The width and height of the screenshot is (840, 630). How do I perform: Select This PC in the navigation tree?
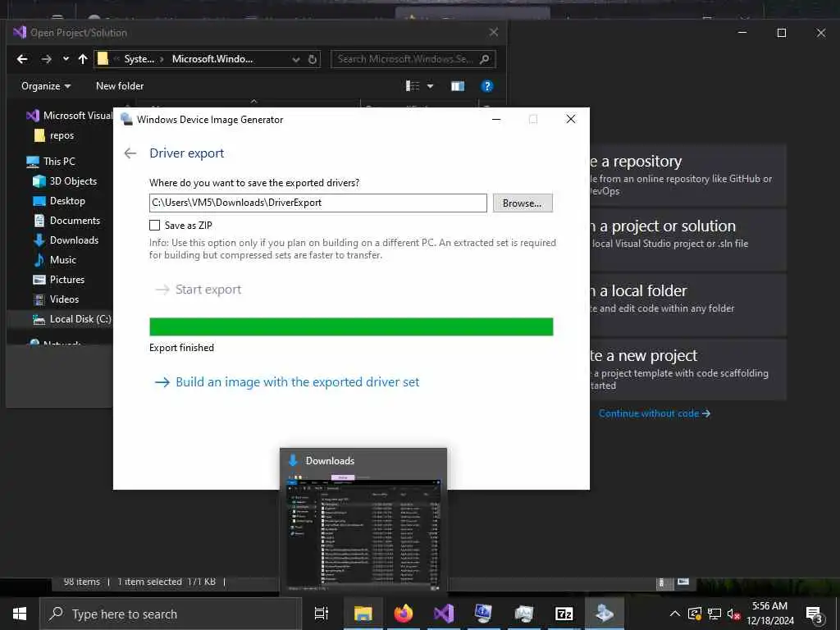[x=52, y=162]
